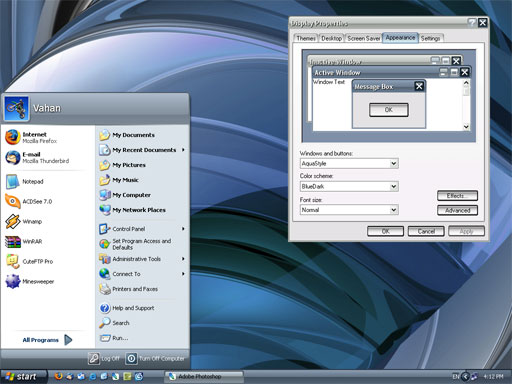Click preview window scrollbar up arrow
Viewport: 512px width, 384px height.
coord(466,82)
